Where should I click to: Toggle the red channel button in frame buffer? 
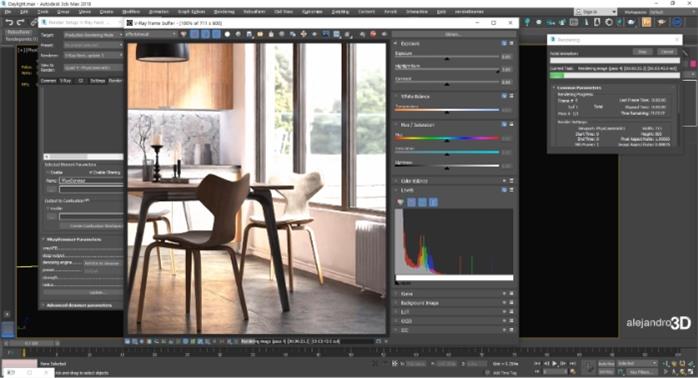195,34
